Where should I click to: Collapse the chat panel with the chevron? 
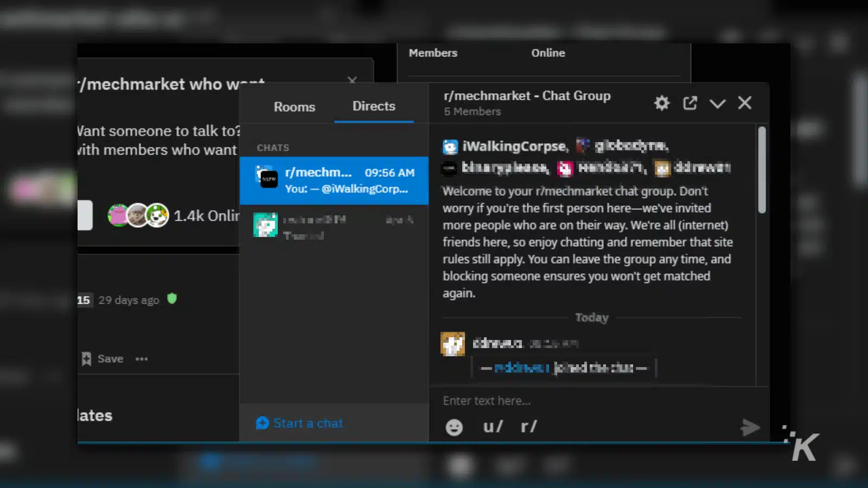coord(717,103)
